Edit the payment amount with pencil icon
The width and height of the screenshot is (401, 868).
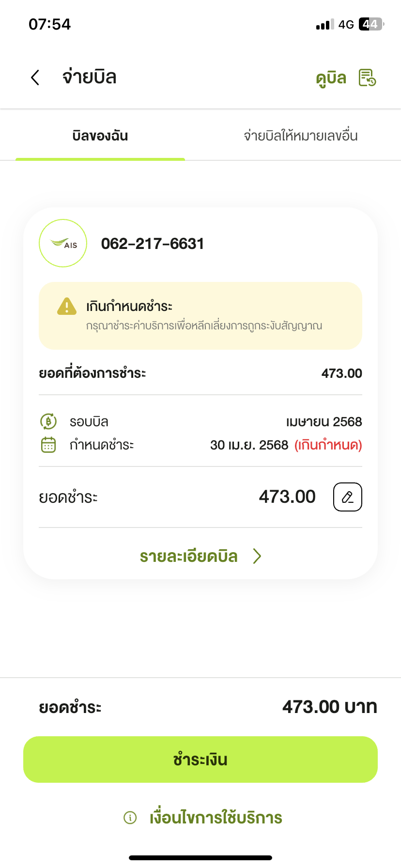point(347,497)
